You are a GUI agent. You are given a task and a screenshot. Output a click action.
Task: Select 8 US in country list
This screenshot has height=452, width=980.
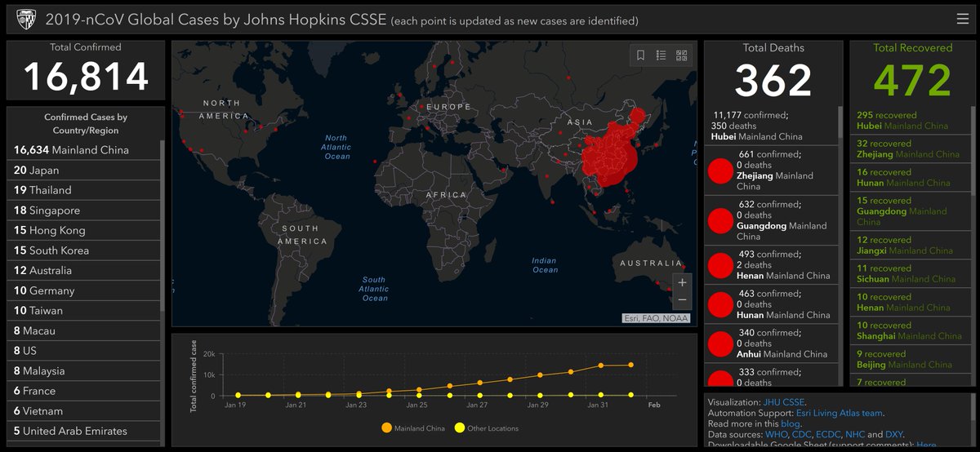(82, 351)
